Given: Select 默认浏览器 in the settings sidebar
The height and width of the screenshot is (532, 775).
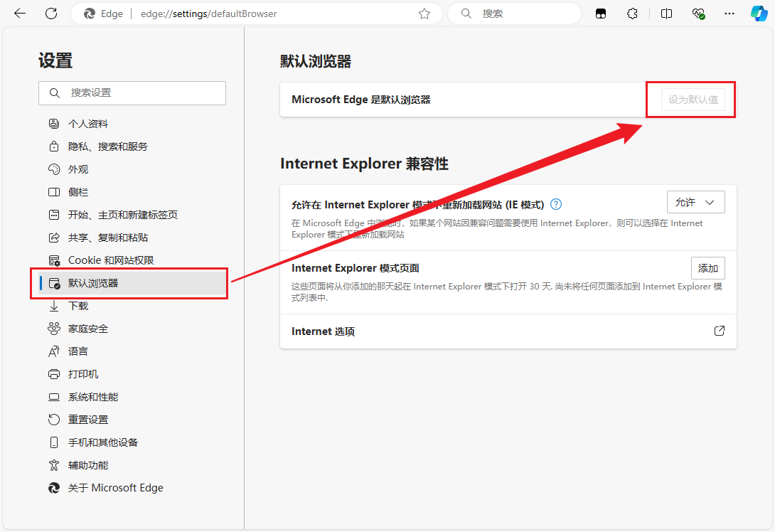Looking at the screenshot, I should 132,283.
